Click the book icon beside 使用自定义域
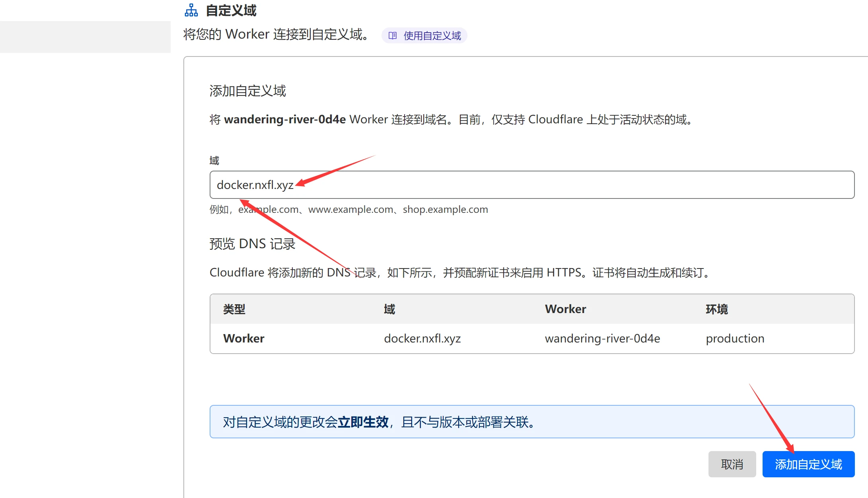Image resolution: width=868 pixels, height=498 pixels. pos(392,36)
